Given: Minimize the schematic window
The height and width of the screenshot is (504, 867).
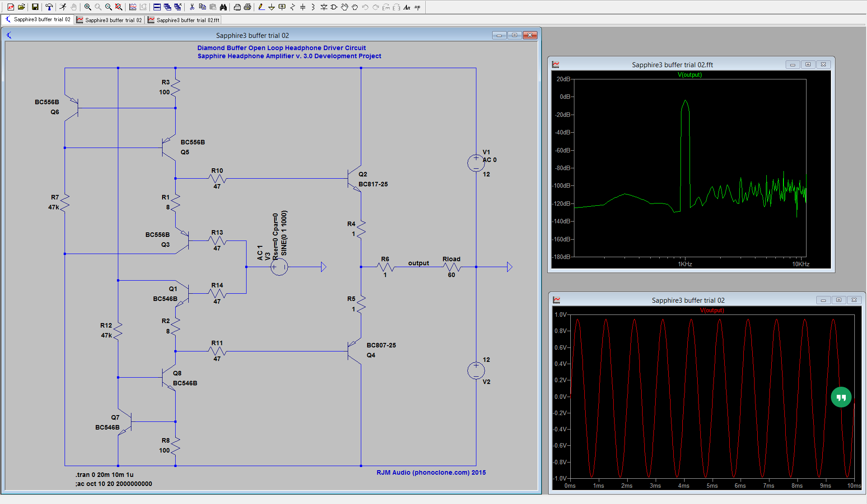Looking at the screenshot, I should click(499, 35).
